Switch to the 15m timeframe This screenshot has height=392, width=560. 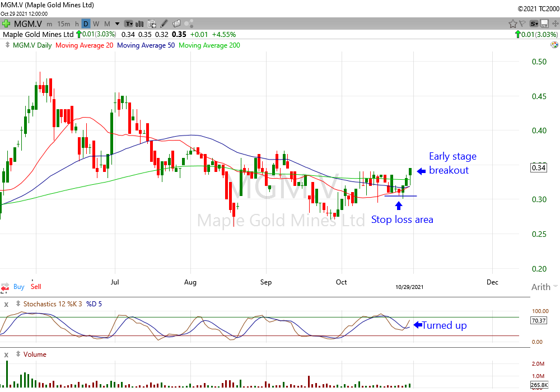click(64, 24)
